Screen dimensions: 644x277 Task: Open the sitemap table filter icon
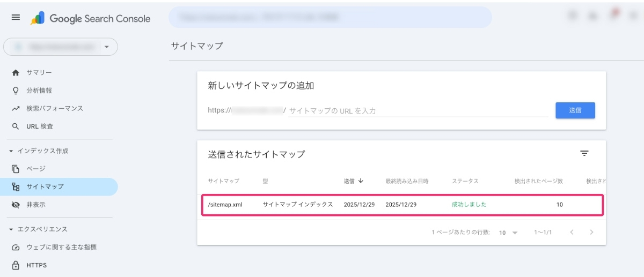coord(584,153)
